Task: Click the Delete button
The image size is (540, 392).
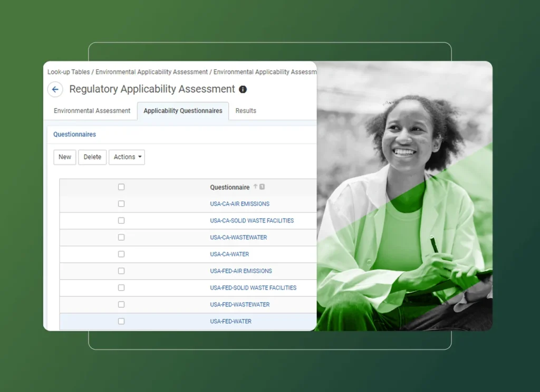Action: click(x=92, y=157)
